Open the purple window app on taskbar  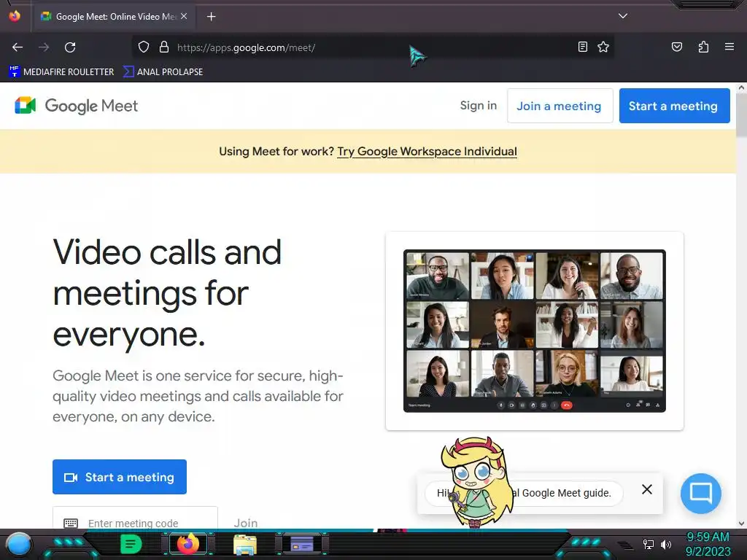click(302, 544)
